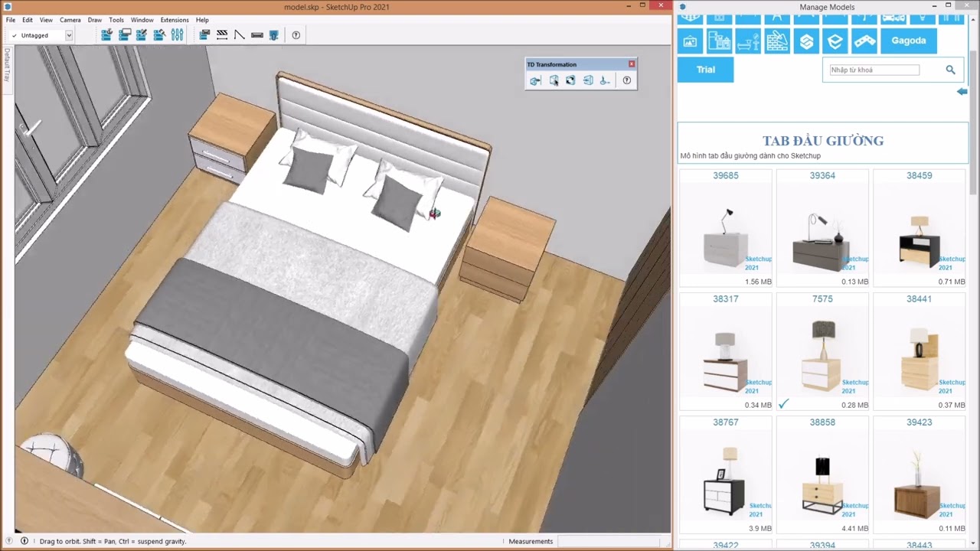The width and height of the screenshot is (980, 551).
Task: Open the Default Tray side tab
Action: coord(7,65)
